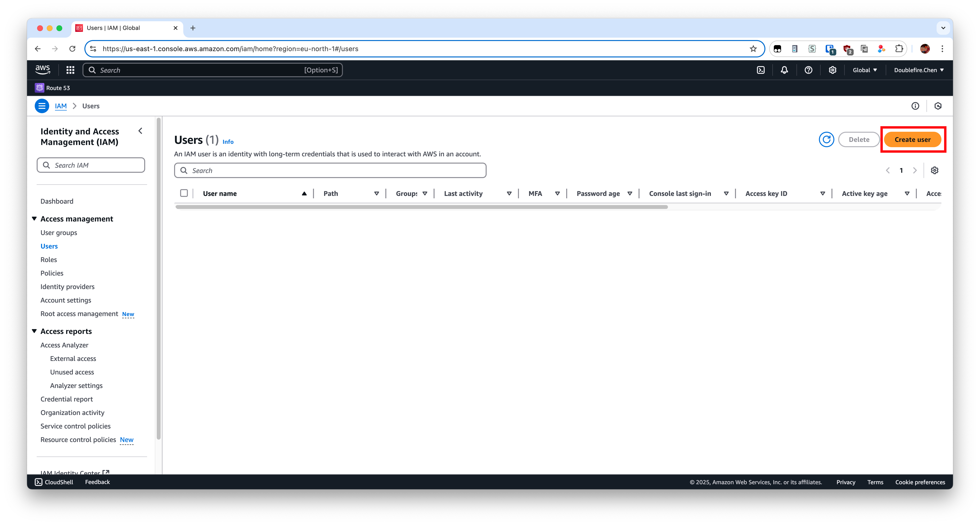Open Unused access under Access Analyzer
The width and height of the screenshot is (980, 525).
pos(72,372)
